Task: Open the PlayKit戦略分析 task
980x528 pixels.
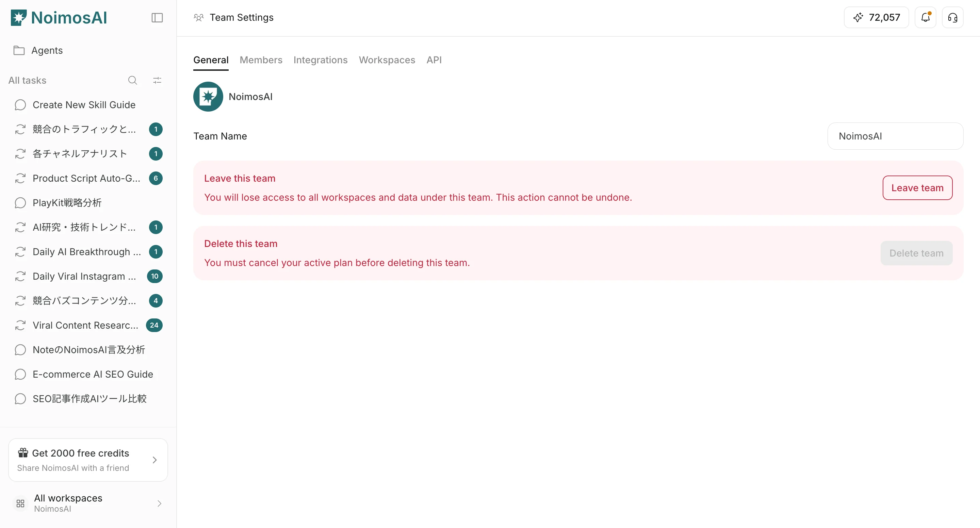Action: click(x=88, y=203)
